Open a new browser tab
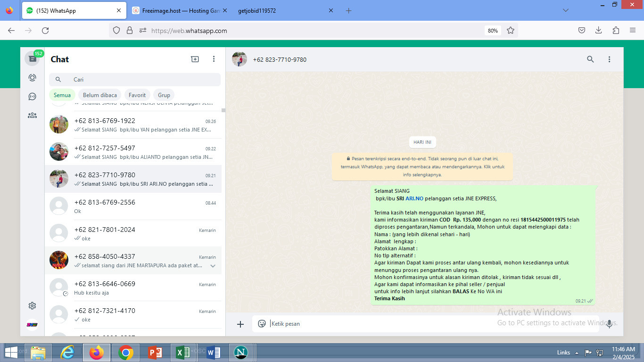The image size is (644, 362). (x=348, y=10)
